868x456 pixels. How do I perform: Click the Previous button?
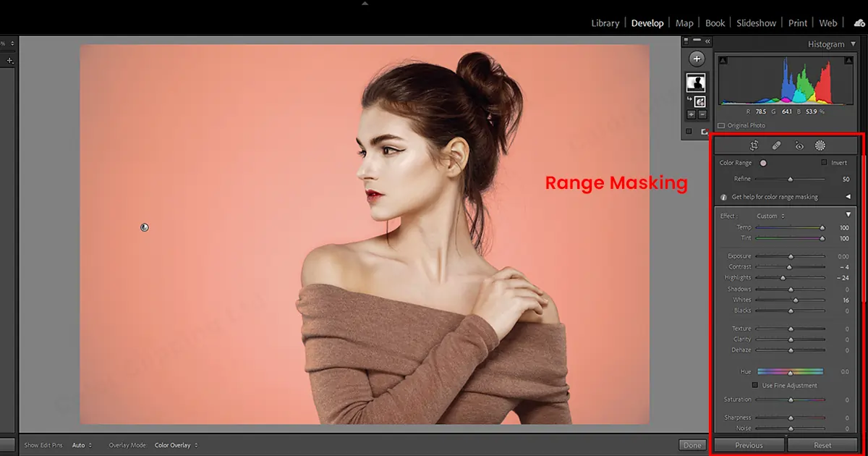pyautogui.click(x=749, y=445)
